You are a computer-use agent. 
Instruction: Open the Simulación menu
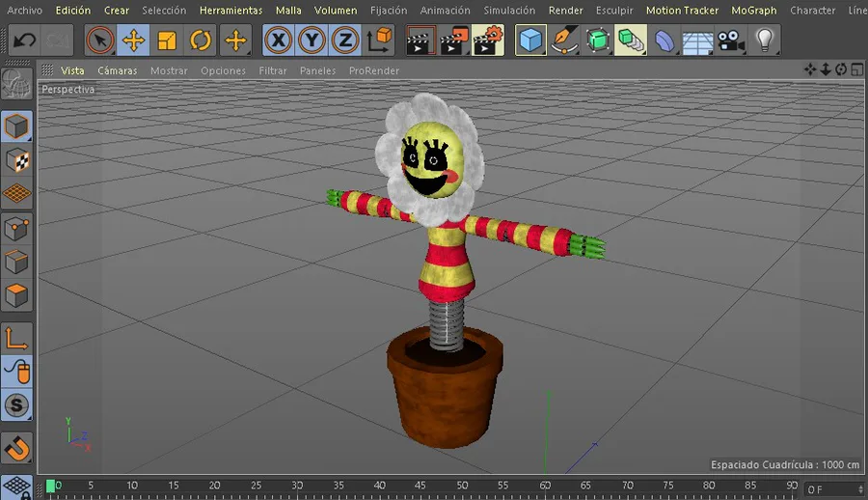509,10
